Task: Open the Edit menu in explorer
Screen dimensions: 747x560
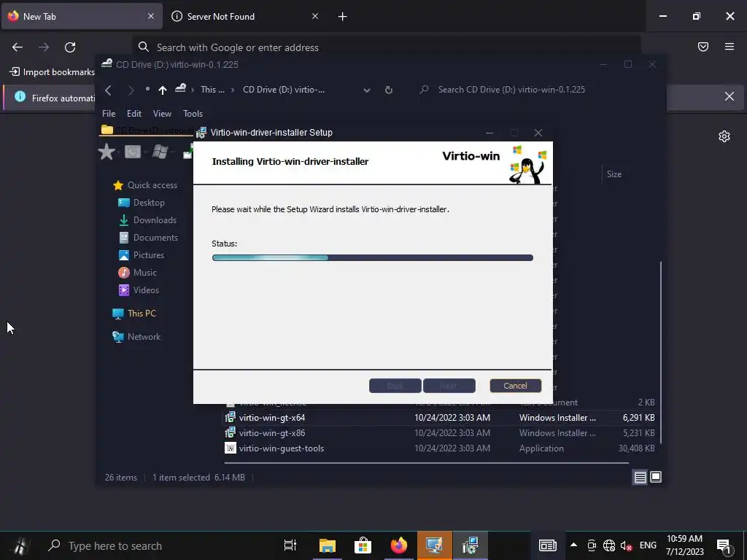Action: [134, 114]
